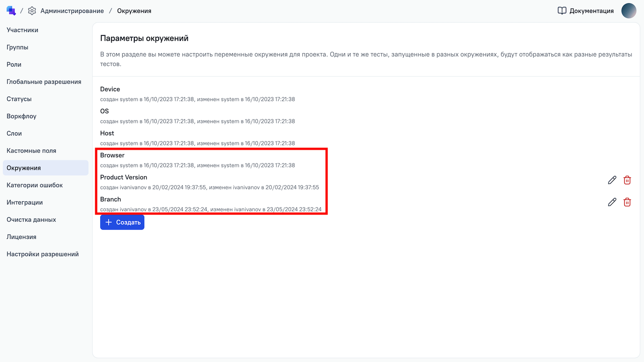
Task: Go to Администрирование in the breadcrumb
Action: tap(72, 11)
